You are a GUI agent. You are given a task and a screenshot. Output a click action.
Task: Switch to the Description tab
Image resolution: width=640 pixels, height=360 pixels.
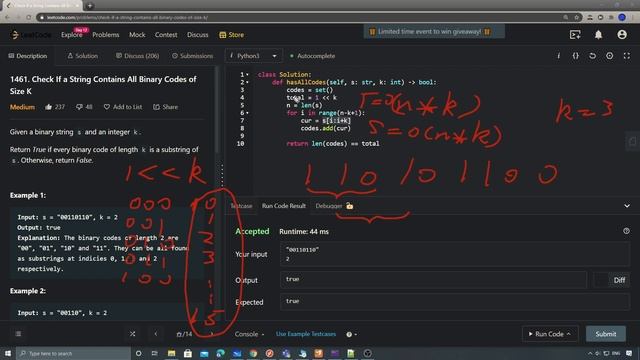[28, 56]
